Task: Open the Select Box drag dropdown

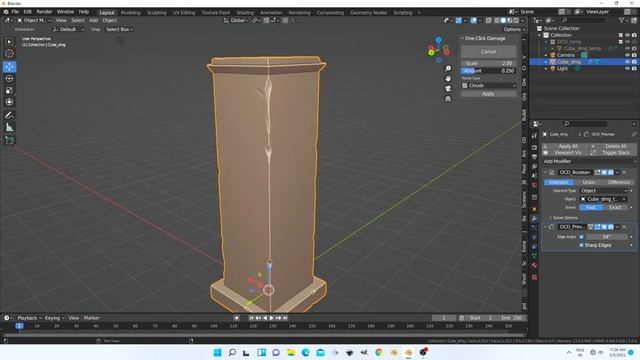Action: pos(119,29)
